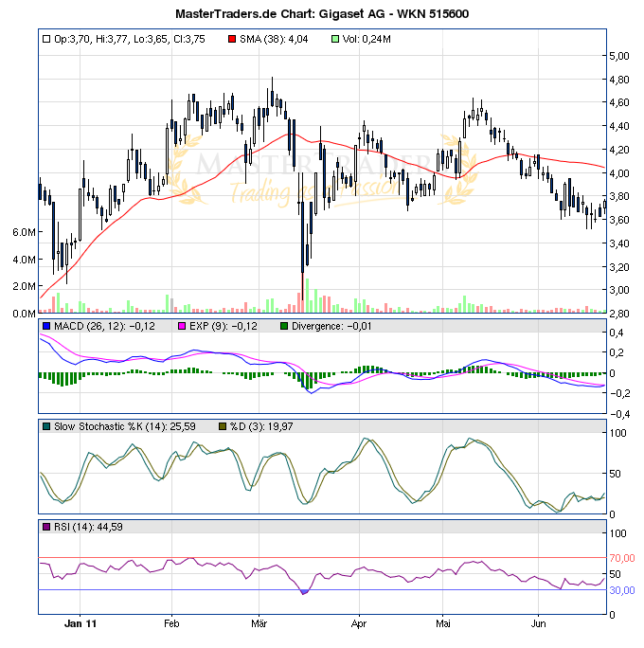Screen dimensions: 644x648
Task: Click the 4.0M volume axis label
Action: [x=24, y=260]
